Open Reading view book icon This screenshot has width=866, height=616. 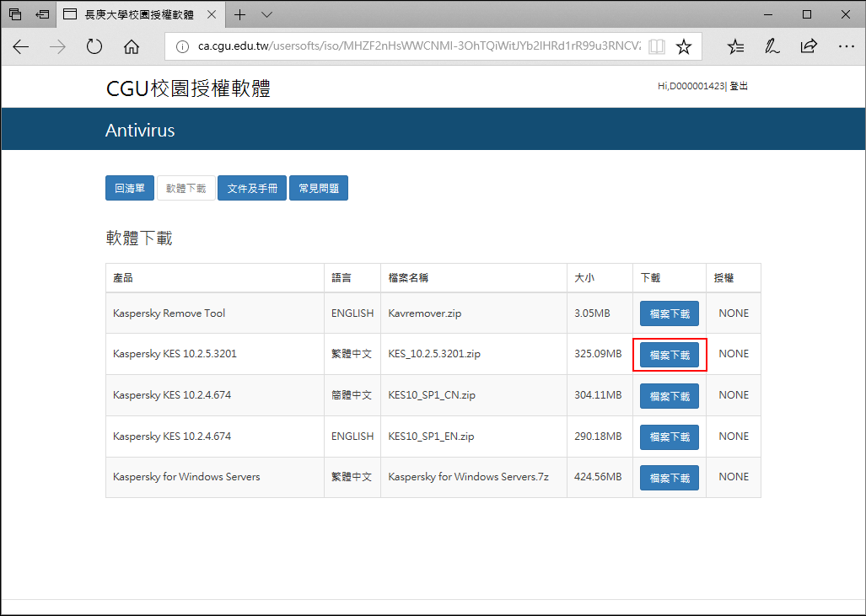[656, 47]
